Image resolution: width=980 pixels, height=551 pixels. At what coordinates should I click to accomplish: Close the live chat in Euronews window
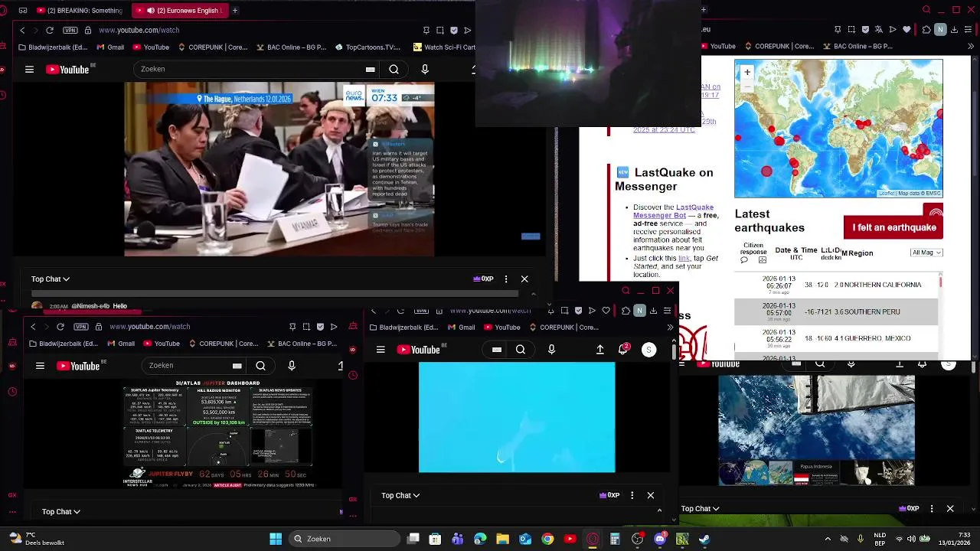524,279
